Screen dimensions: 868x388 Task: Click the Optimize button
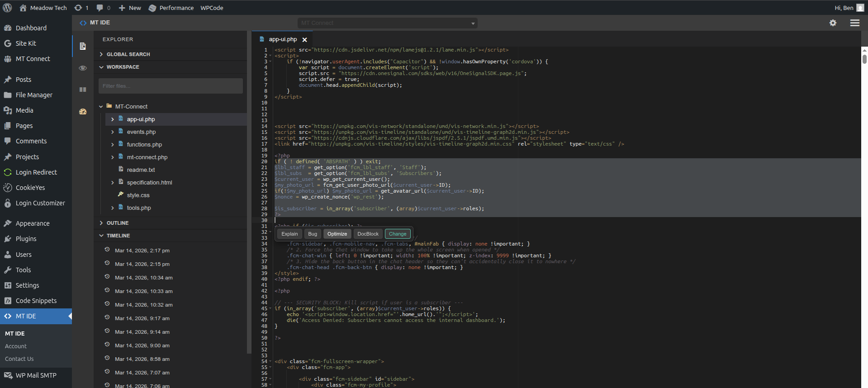[x=337, y=234]
